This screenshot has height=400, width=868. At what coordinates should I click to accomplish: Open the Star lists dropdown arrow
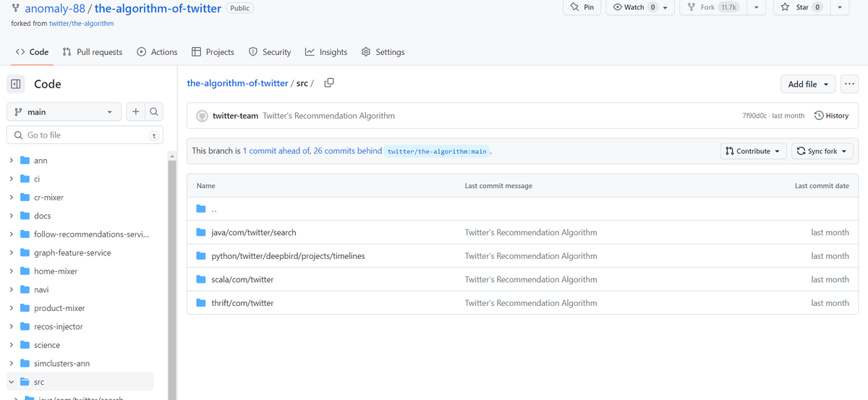[x=839, y=8]
